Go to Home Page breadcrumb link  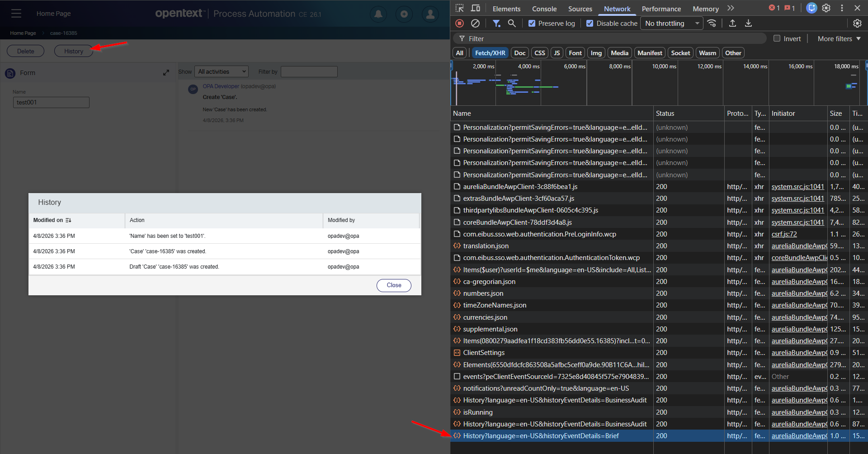(23, 33)
